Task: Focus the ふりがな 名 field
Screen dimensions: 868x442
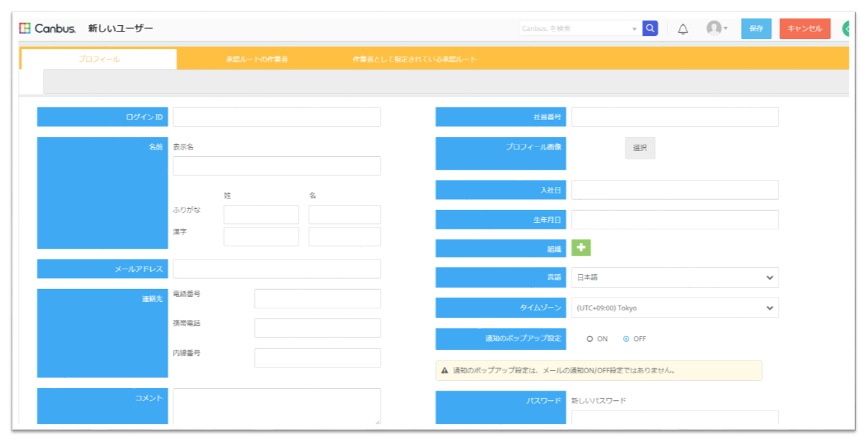Action: [345, 215]
